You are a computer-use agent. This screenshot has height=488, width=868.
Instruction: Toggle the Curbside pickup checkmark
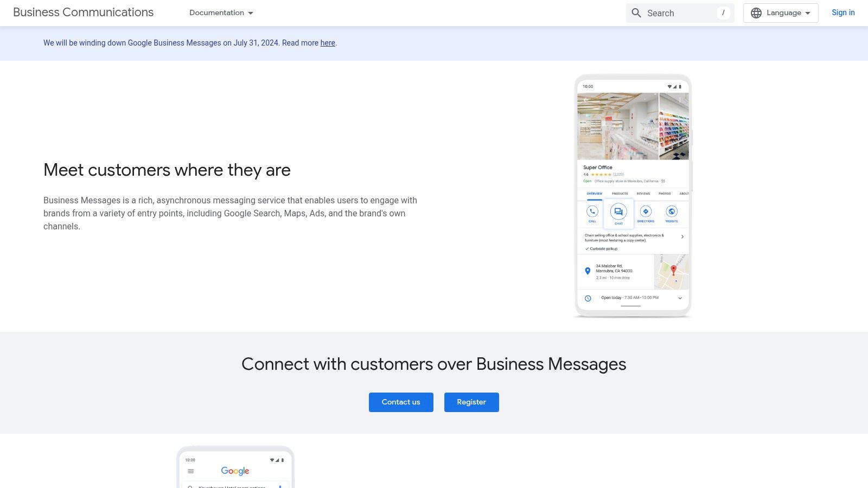tap(587, 248)
